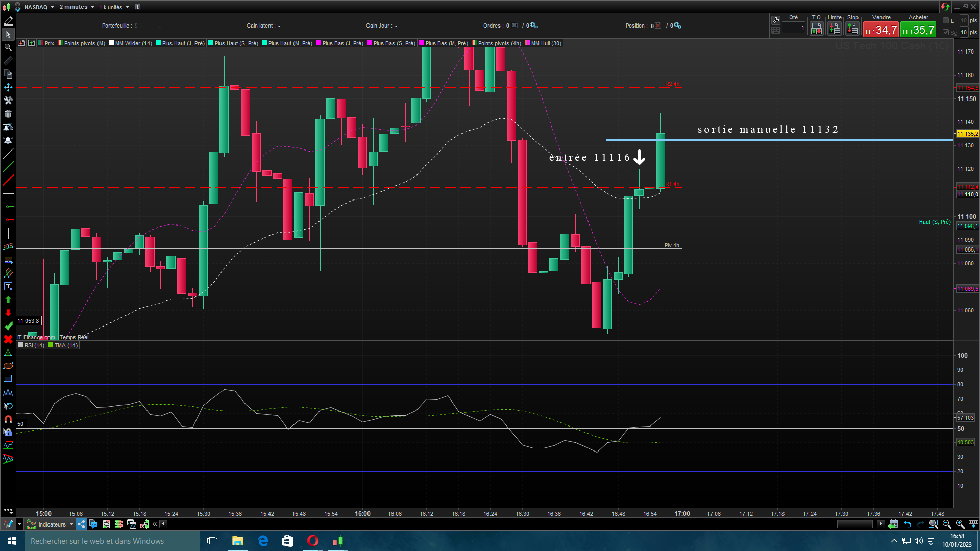Enable the L limit checkbox
The height and width of the screenshot is (551, 980).
pyautogui.click(x=946, y=21)
